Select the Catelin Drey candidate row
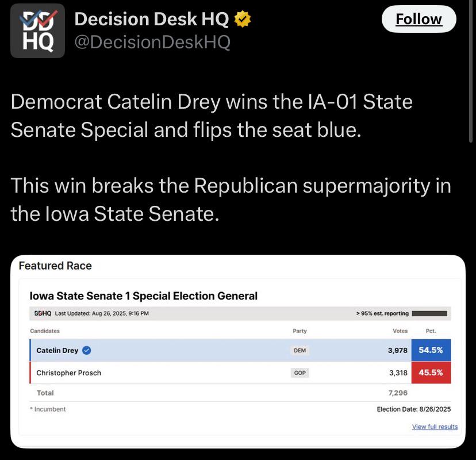The width and height of the screenshot is (476, 460). coord(172,350)
